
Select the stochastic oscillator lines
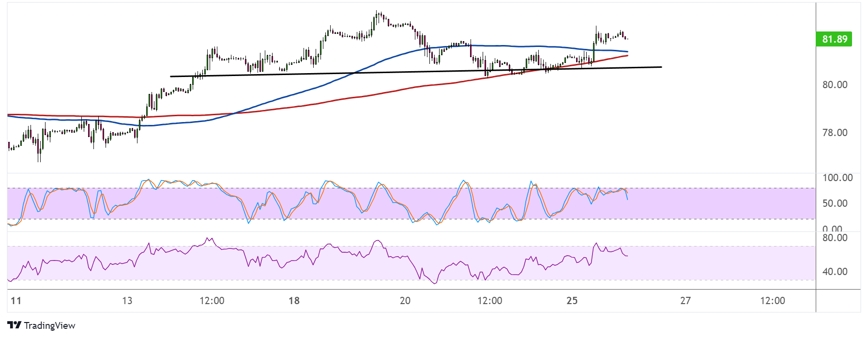coord(317,201)
